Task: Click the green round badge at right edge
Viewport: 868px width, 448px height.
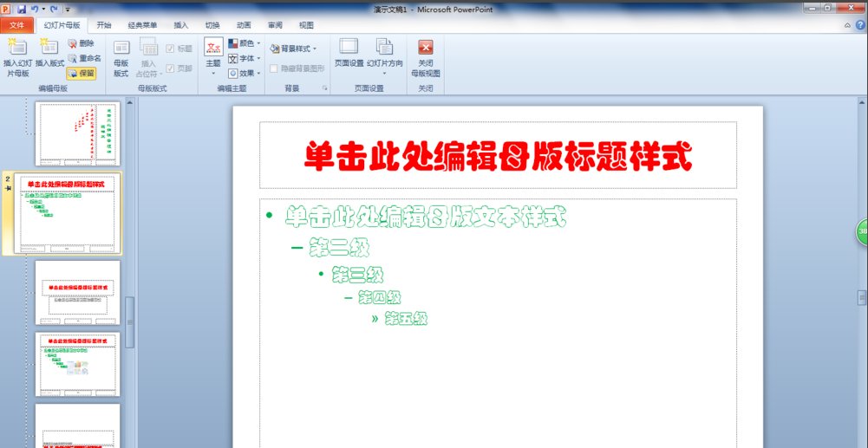Action: [862, 230]
